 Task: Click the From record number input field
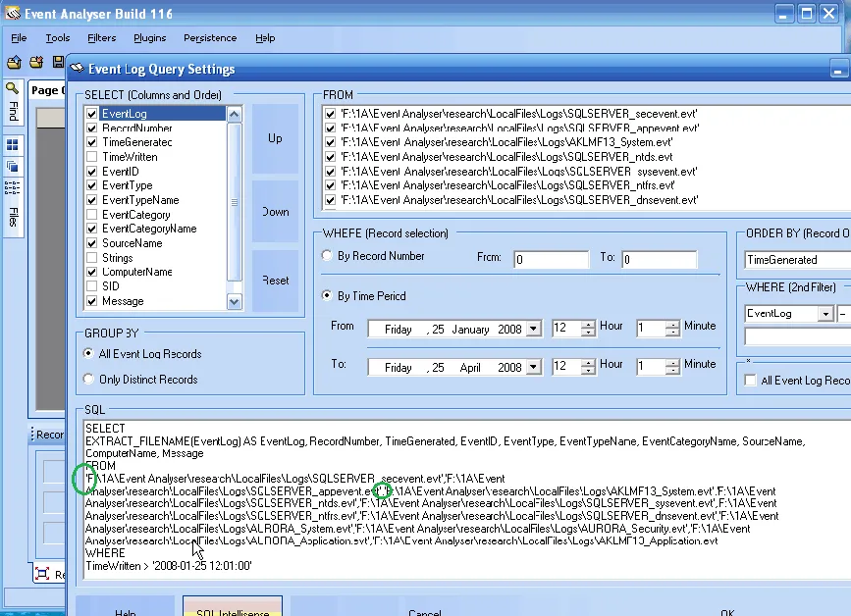coord(551,259)
